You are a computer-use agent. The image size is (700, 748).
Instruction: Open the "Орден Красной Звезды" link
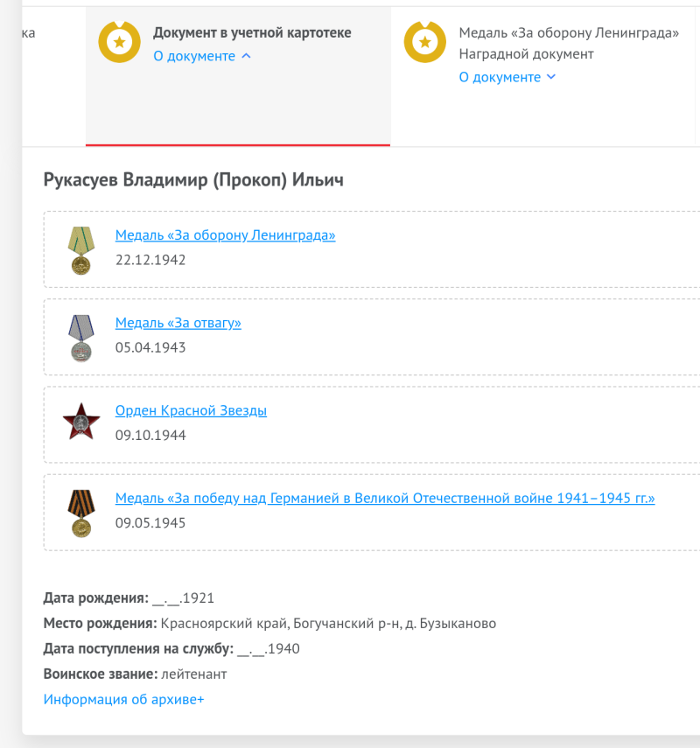(191, 410)
